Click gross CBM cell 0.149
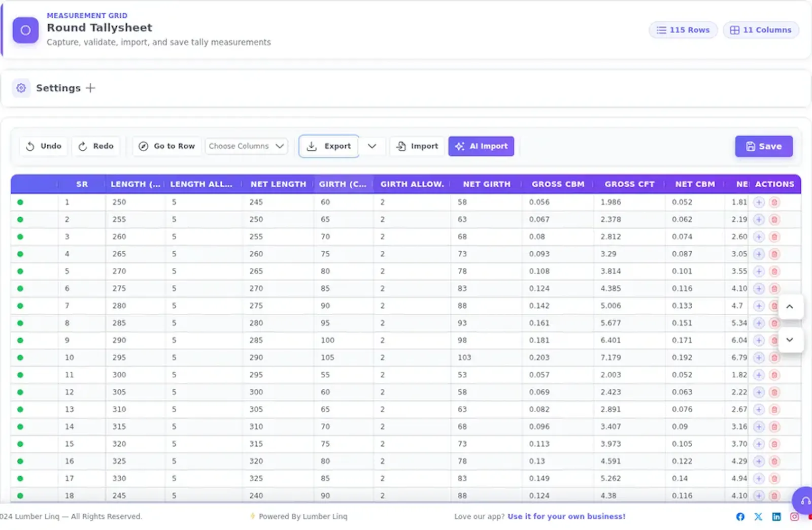This screenshot has height=530, width=812. (x=558, y=478)
